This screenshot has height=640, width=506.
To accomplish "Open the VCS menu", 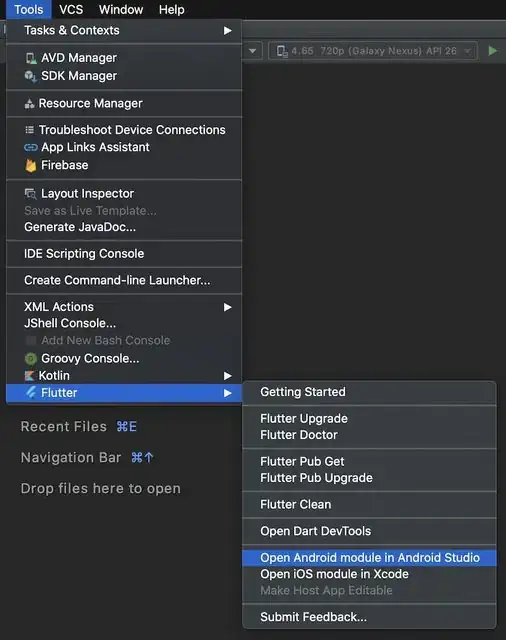I will (71, 9).
